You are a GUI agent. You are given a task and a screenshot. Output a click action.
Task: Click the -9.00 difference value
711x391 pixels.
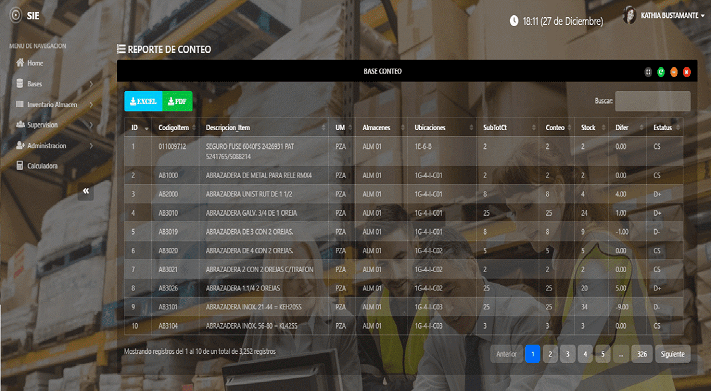point(622,307)
